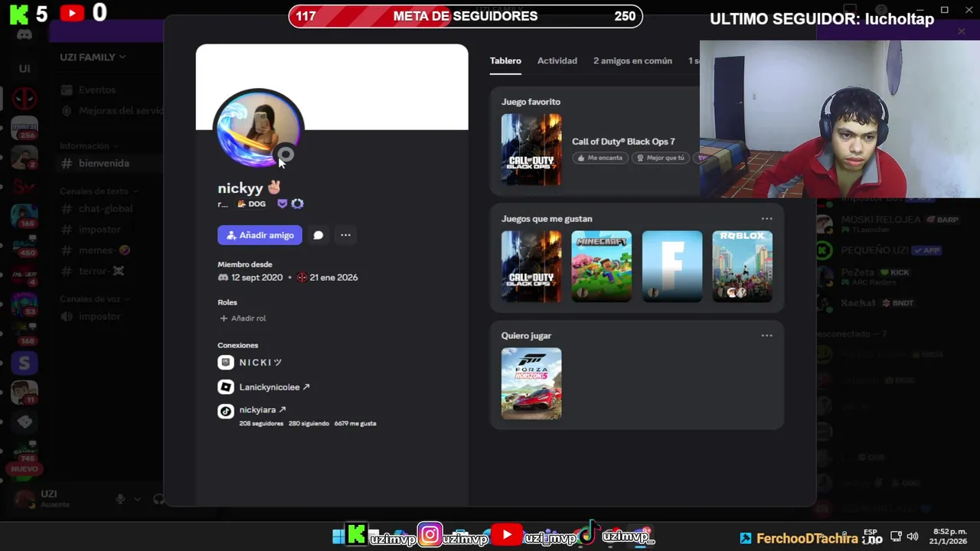Viewport: 980px width, 551px height.
Task: Open options for Juegos que me gustan
Action: (x=766, y=219)
